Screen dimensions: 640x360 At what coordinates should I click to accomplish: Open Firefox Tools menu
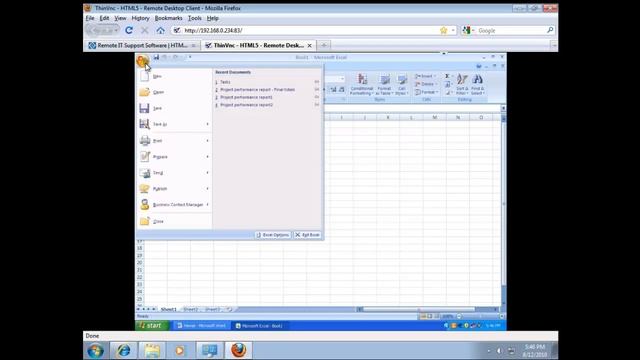click(x=195, y=18)
